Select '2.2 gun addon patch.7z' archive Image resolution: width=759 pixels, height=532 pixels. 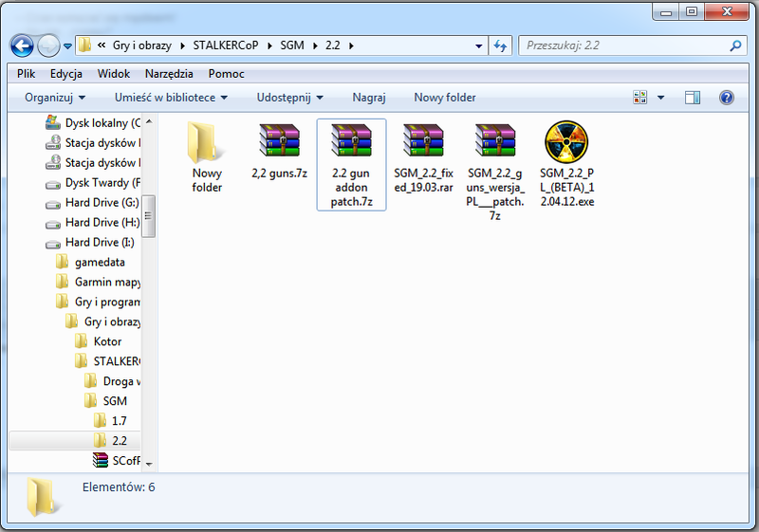351,165
